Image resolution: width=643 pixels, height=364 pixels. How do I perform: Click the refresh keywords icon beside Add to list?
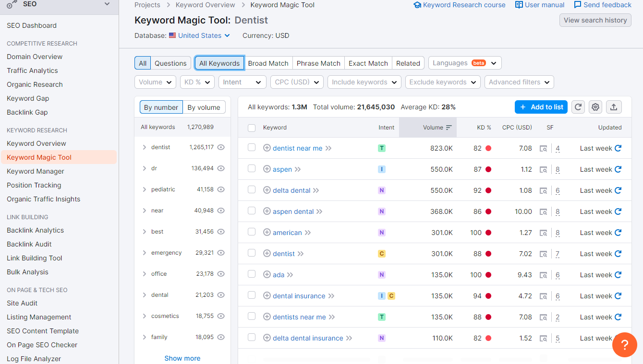coord(578,107)
